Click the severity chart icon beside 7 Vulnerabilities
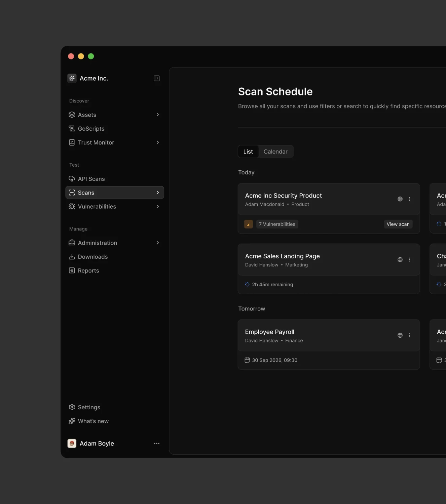Screen dimensions: 446x504 [x=249, y=224]
